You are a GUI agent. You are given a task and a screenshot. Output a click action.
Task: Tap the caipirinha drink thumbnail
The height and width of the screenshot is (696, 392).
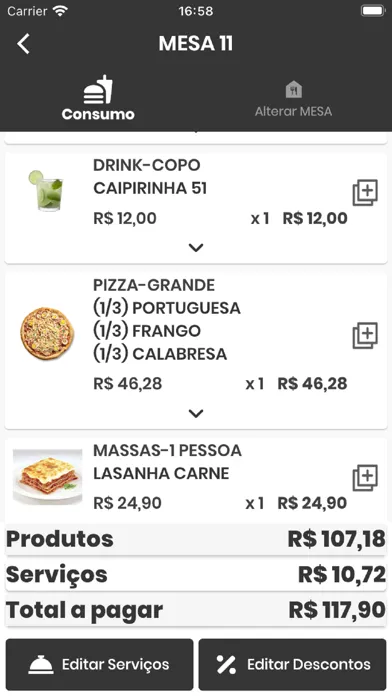click(46, 190)
